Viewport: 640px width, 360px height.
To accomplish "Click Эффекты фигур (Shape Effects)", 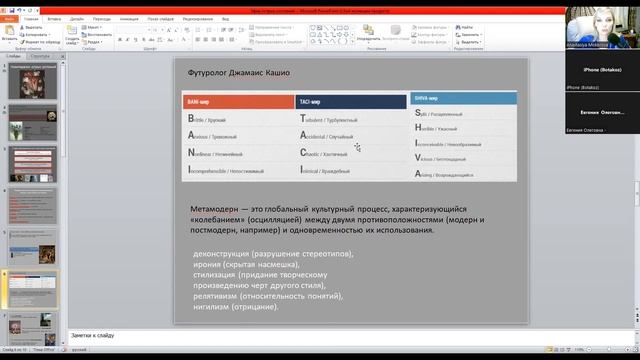I will [x=429, y=42].
